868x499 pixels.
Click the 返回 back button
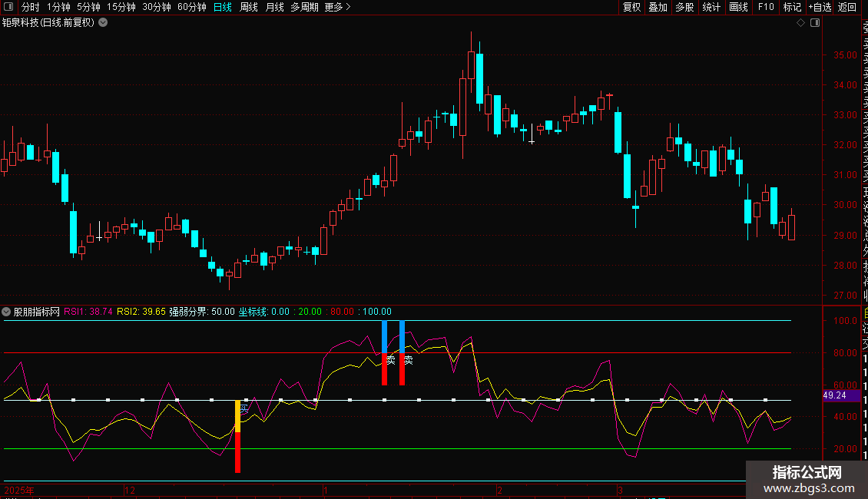[x=847, y=7]
